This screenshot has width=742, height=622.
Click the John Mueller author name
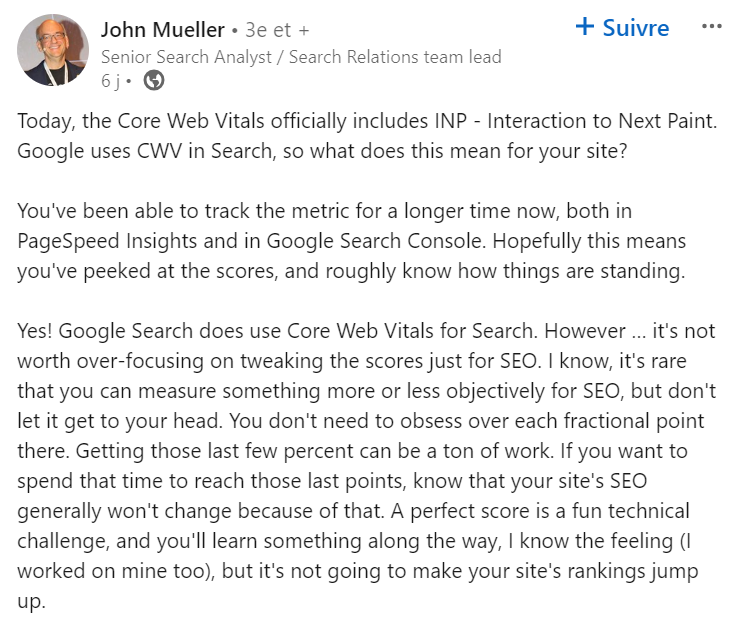pyautogui.click(x=163, y=30)
